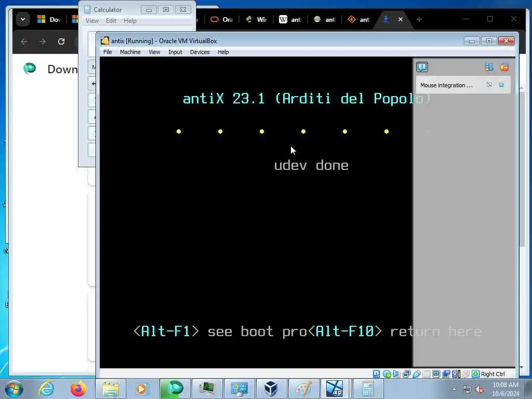
Task: Reload the browser page
Action: pos(61,42)
